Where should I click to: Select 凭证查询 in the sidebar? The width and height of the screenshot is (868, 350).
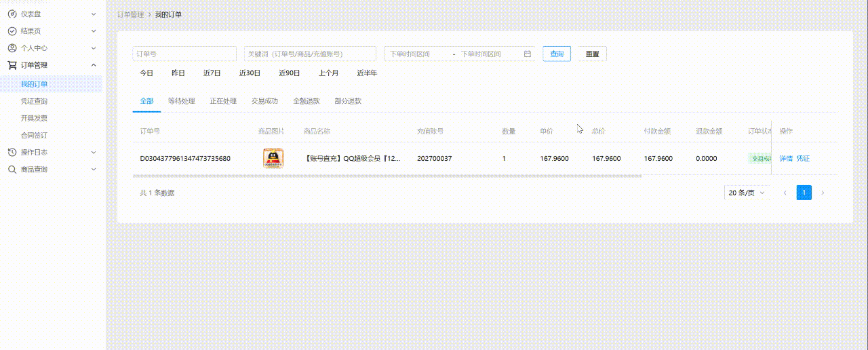[x=34, y=101]
